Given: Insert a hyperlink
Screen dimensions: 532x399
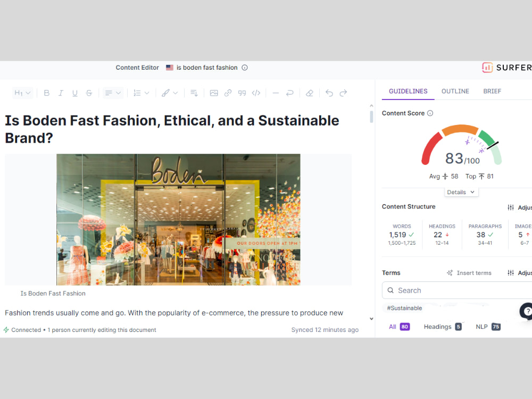Looking at the screenshot, I should click(x=228, y=93).
